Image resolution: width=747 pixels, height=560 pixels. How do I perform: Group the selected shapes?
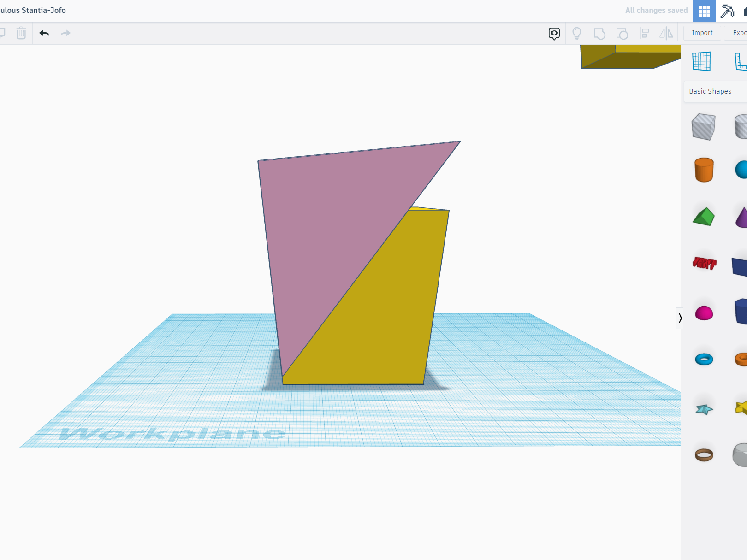(599, 34)
